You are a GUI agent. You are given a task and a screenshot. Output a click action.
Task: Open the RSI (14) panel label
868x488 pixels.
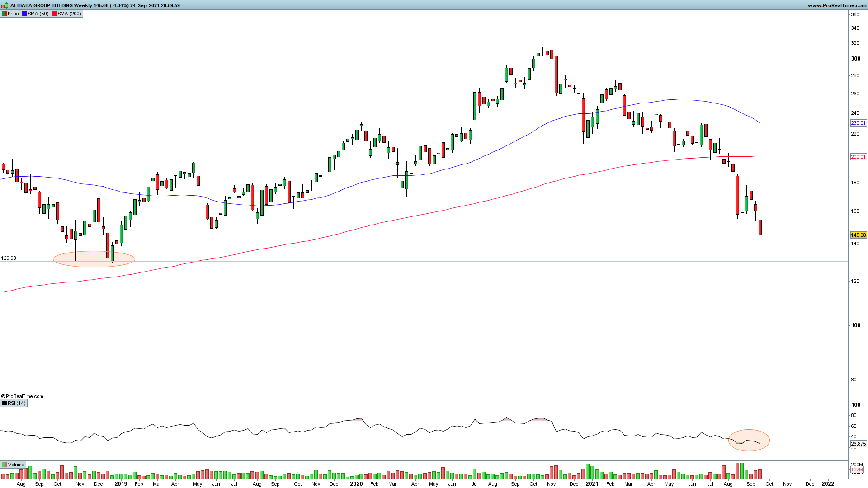point(17,403)
